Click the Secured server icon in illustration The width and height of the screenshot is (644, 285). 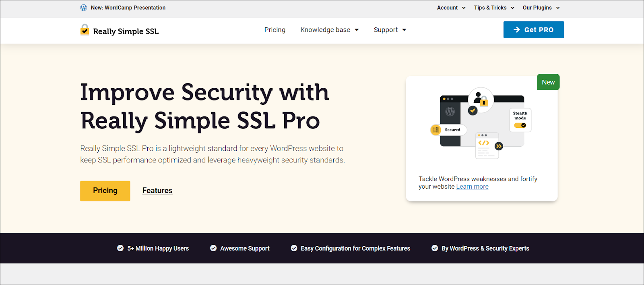[436, 130]
